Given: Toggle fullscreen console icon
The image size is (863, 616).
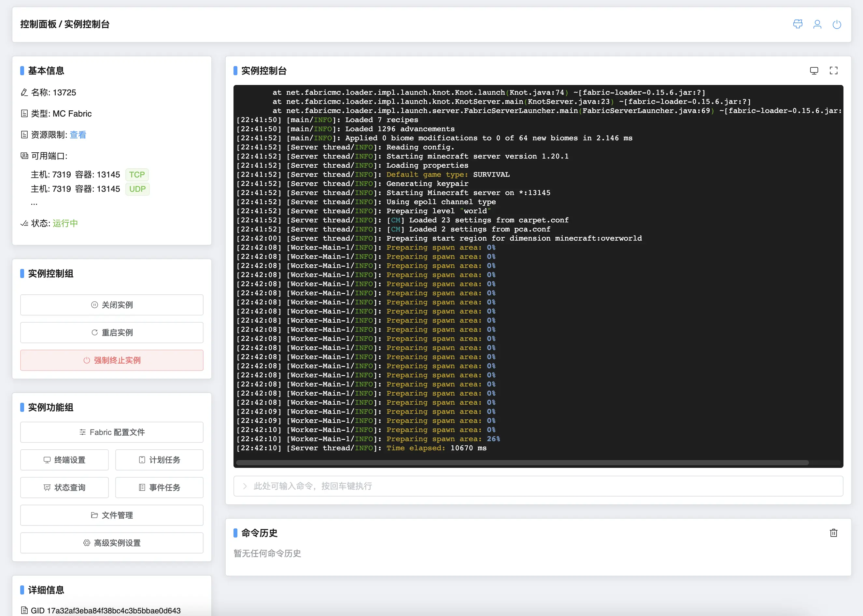Looking at the screenshot, I should coord(833,71).
